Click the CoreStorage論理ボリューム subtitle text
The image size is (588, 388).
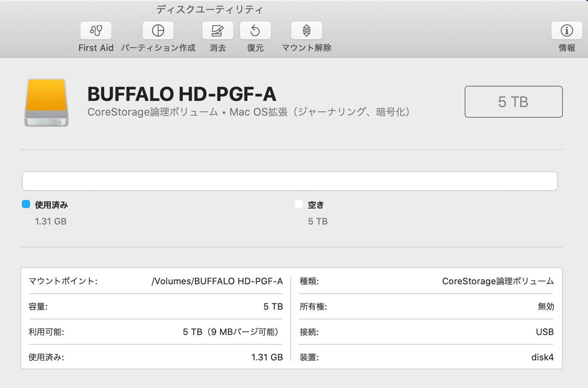coord(249,112)
